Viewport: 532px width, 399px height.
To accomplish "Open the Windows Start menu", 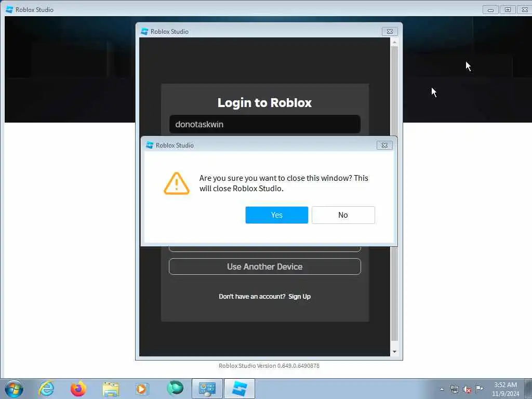I will [x=14, y=389].
